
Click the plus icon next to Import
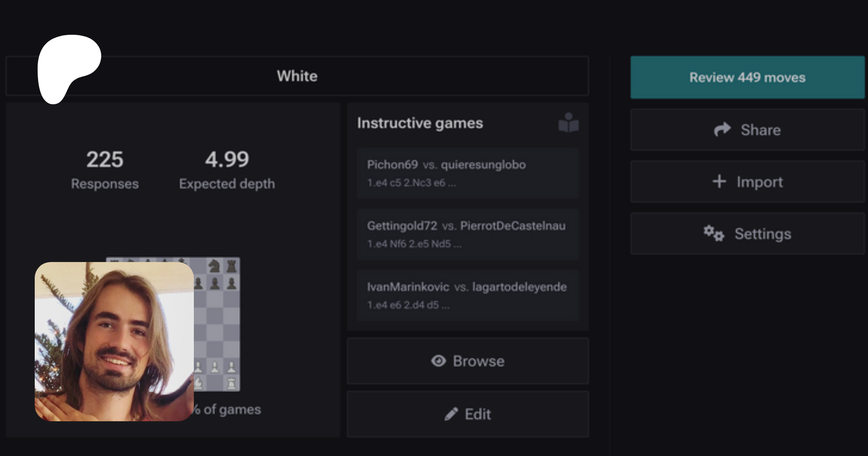[719, 181]
